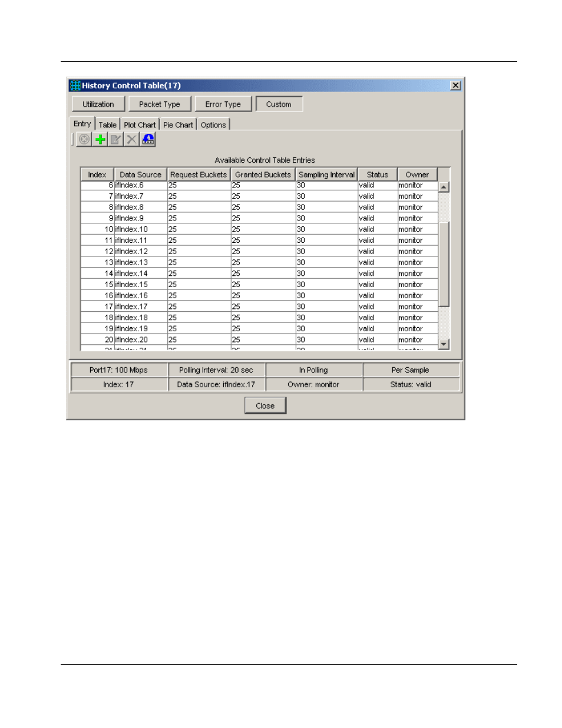Image resolution: width=562 pixels, height=728 pixels.
Task: Select the ifIndex.14 row
Action: [259, 274]
